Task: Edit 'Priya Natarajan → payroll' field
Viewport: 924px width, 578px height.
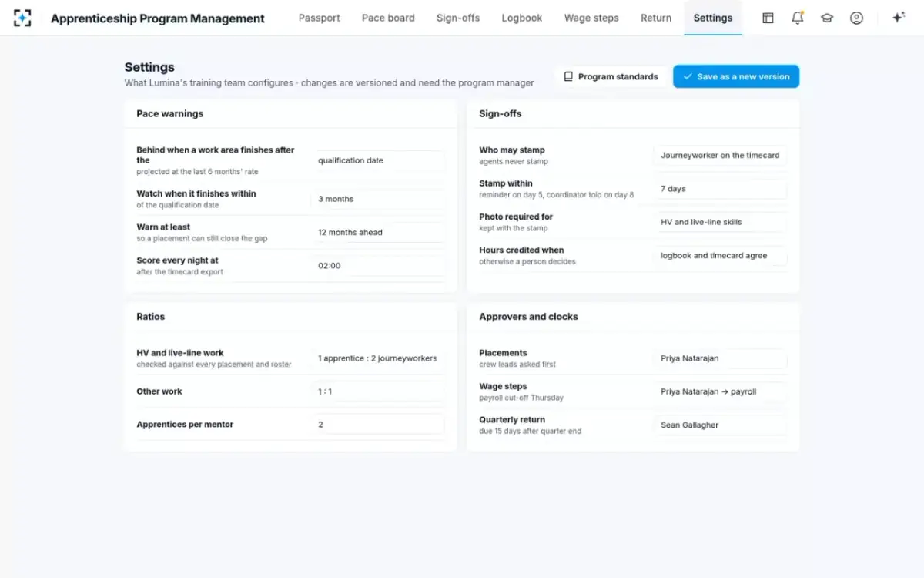Action: (720, 391)
